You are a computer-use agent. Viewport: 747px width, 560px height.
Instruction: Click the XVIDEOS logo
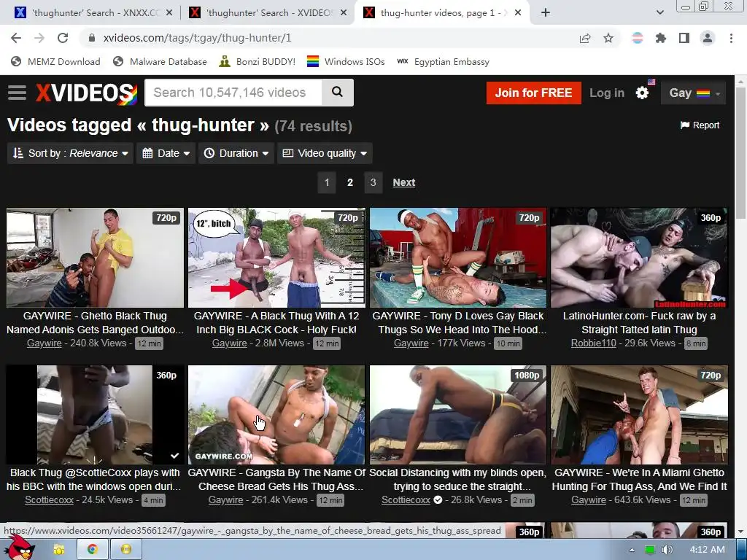(87, 93)
